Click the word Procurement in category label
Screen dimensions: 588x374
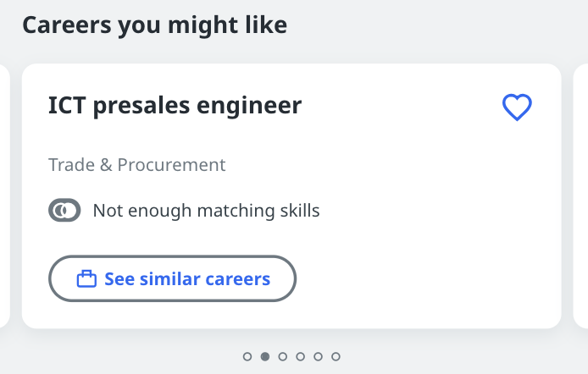pyautogui.click(x=171, y=165)
